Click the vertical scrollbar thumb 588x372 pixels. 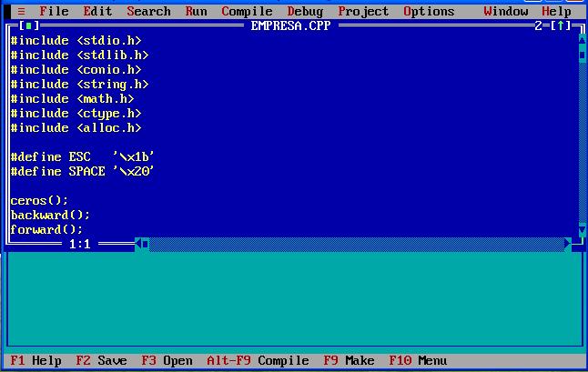(x=582, y=55)
